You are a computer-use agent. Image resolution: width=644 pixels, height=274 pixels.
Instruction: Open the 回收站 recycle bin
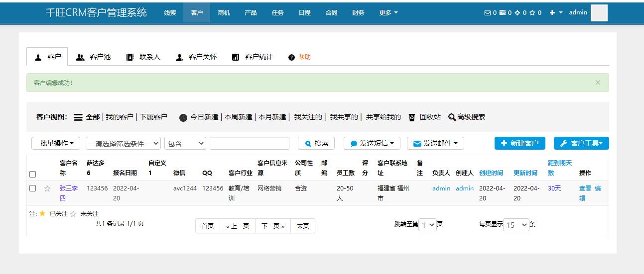(425, 117)
